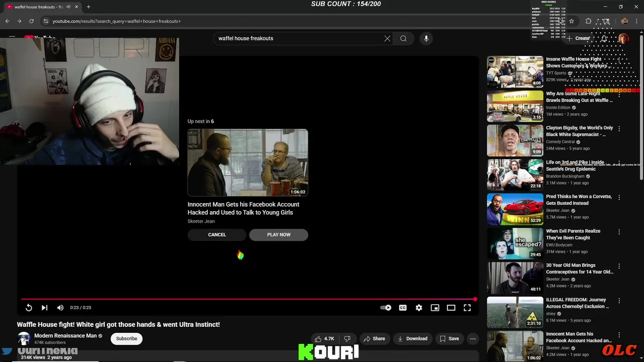Open more actions ellipsis below video

point(473,339)
